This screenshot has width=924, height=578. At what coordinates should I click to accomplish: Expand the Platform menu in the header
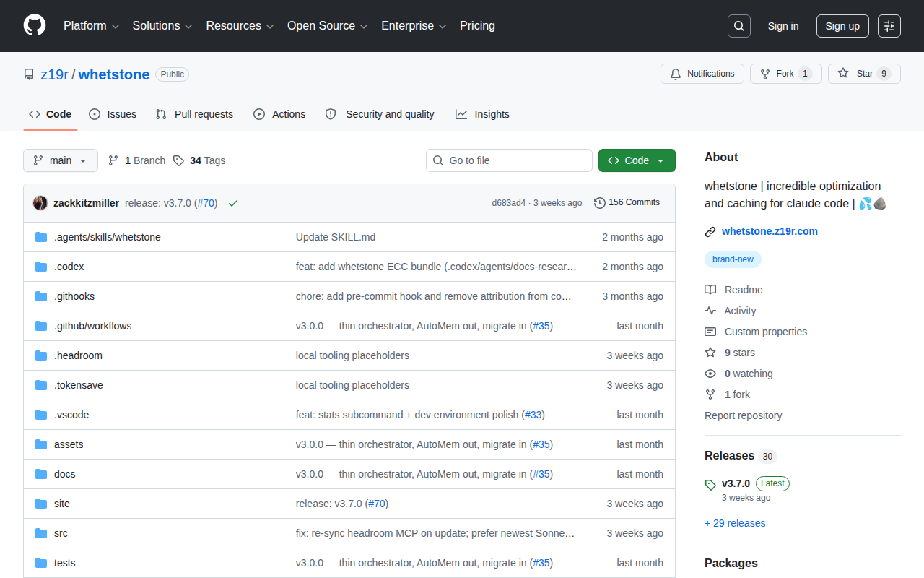coord(91,26)
